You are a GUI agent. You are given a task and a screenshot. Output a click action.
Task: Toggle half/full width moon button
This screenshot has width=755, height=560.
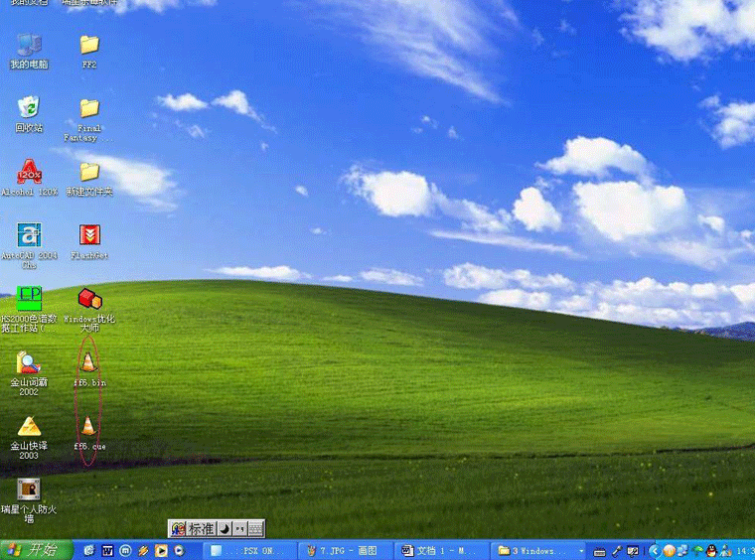(x=225, y=529)
